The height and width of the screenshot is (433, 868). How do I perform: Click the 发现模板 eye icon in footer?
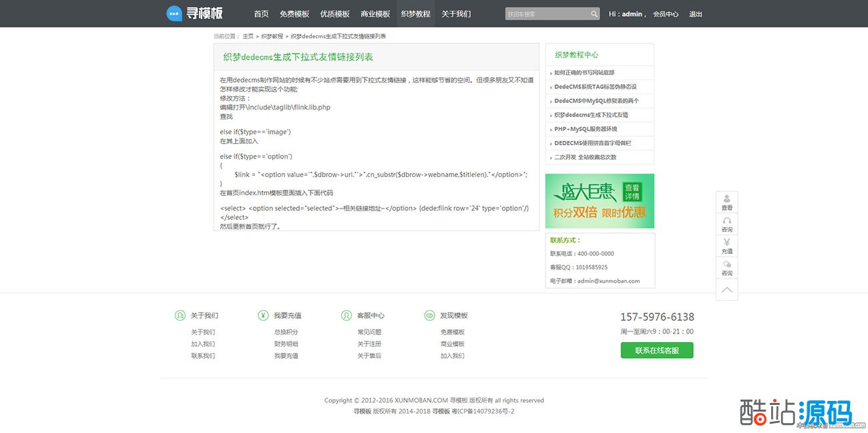pyautogui.click(x=429, y=315)
